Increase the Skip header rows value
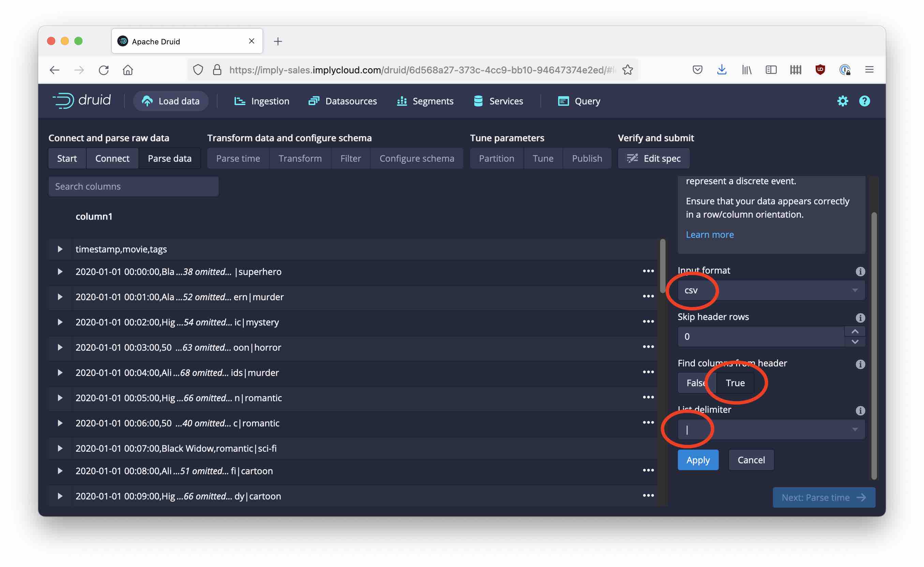The width and height of the screenshot is (924, 567). pyautogui.click(x=855, y=331)
